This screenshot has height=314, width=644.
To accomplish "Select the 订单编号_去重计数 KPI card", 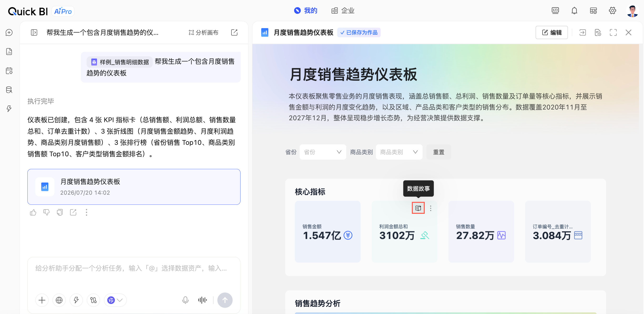I will pos(558,231).
